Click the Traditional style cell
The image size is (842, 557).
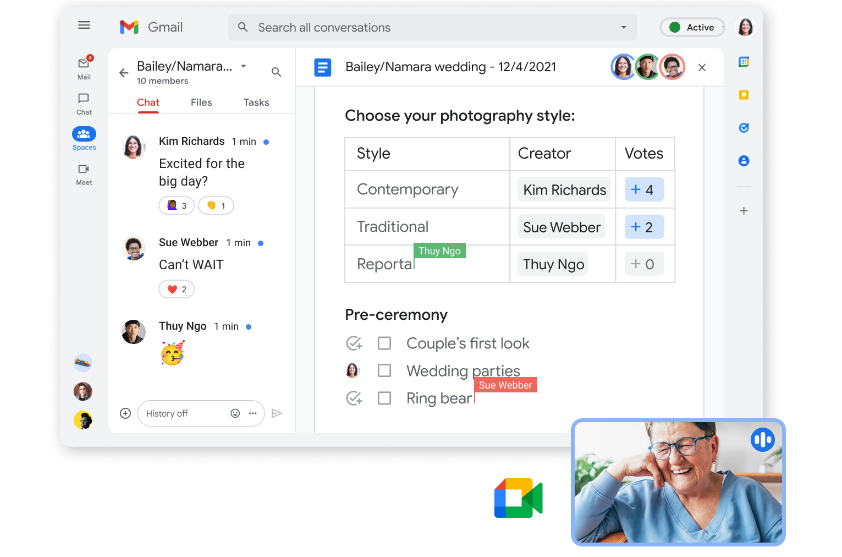click(427, 227)
